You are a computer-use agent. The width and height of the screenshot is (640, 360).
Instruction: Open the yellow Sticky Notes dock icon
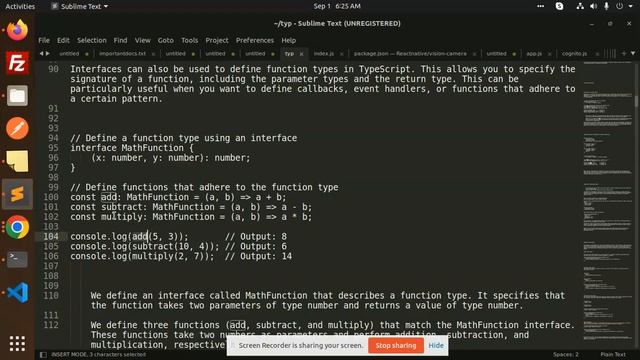[17, 161]
